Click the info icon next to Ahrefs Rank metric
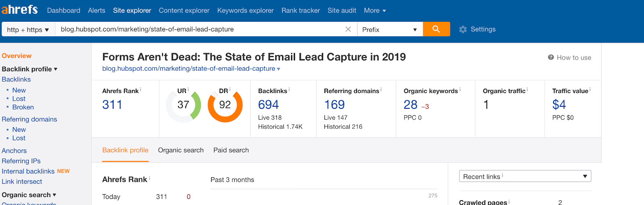 (140, 89)
